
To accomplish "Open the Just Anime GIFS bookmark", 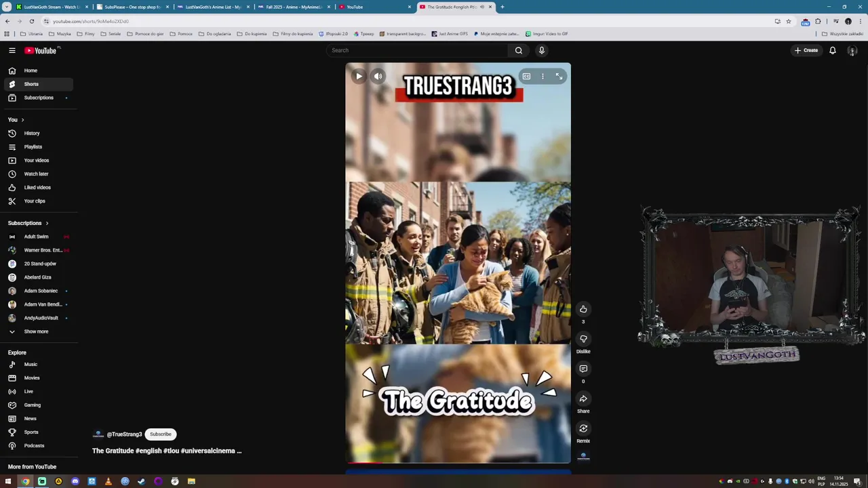I will 450,34.
